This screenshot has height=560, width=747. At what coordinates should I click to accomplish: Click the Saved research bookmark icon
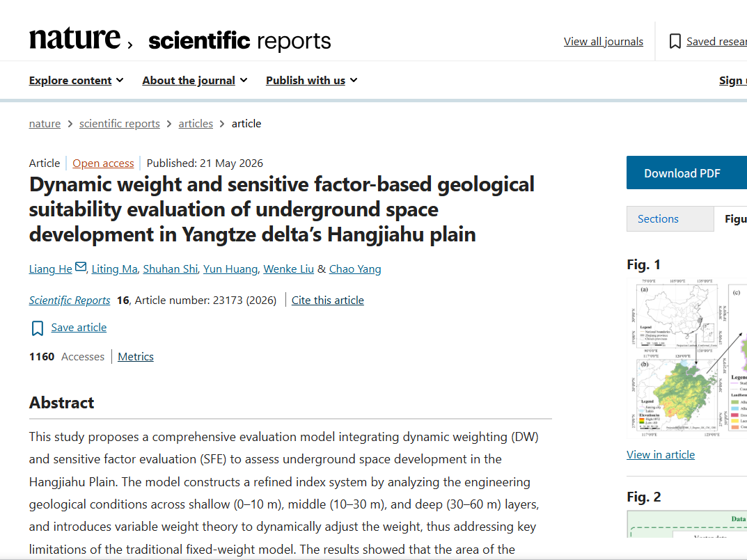675,42
